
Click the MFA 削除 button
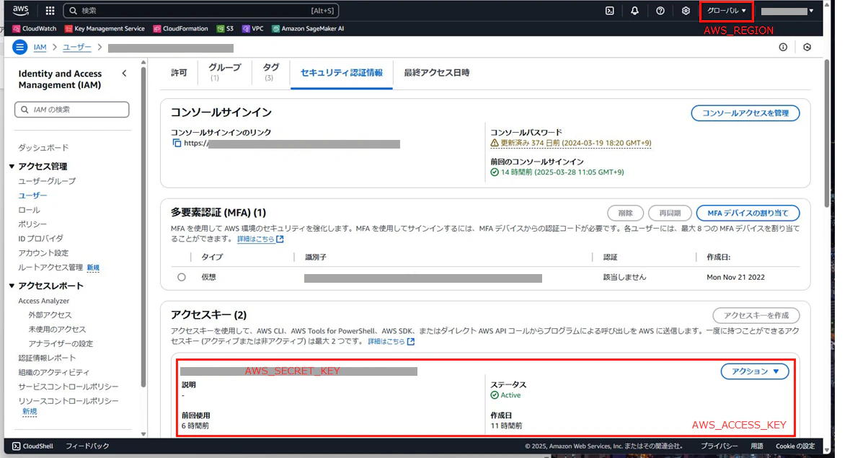(x=625, y=213)
